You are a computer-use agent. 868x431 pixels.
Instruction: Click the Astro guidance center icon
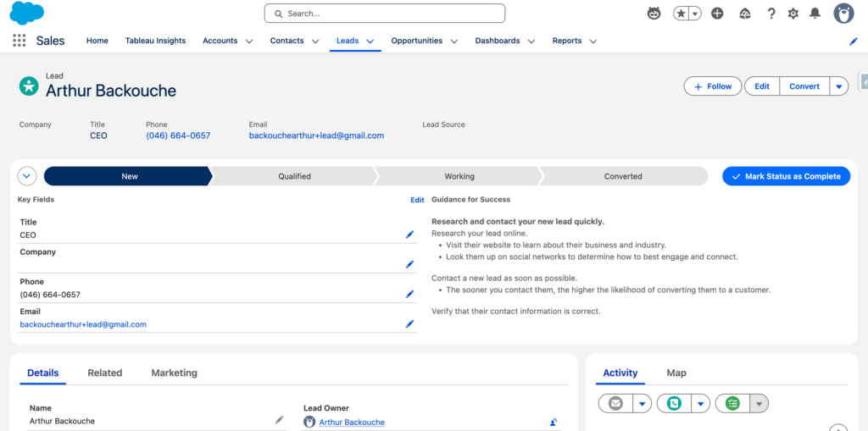tap(654, 14)
